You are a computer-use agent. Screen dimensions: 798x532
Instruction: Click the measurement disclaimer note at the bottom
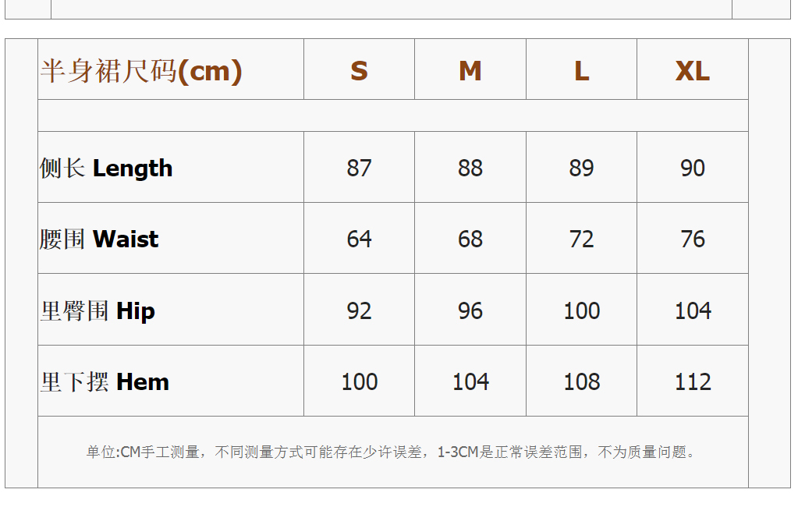coord(391,452)
